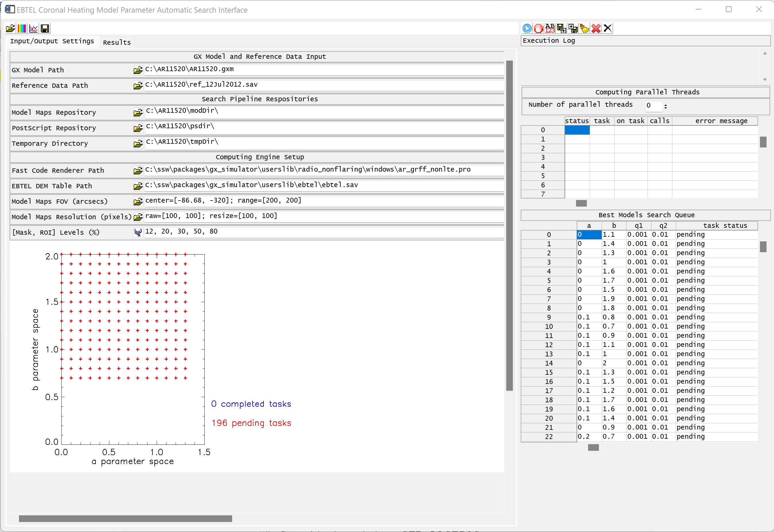Click arrow-into-floppy disk import icon
Image resolution: width=774 pixels, height=532 pixels.
(x=573, y=28)
